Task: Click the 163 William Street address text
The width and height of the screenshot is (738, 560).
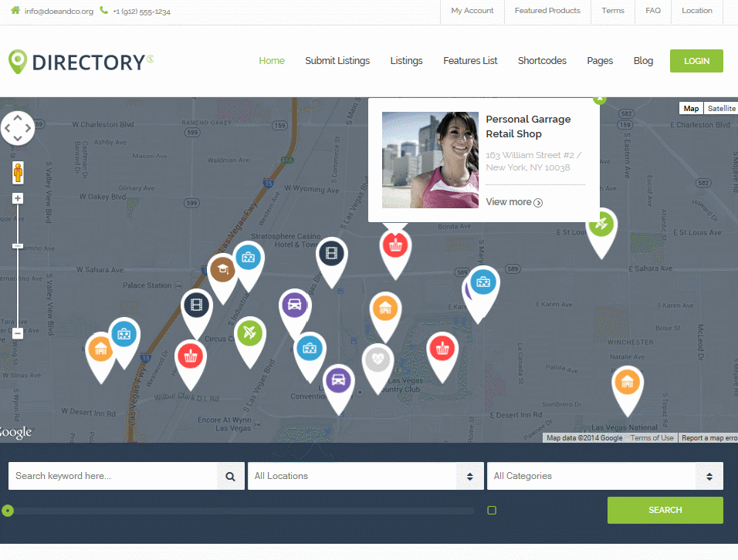Action: click(x=533, y=161)
